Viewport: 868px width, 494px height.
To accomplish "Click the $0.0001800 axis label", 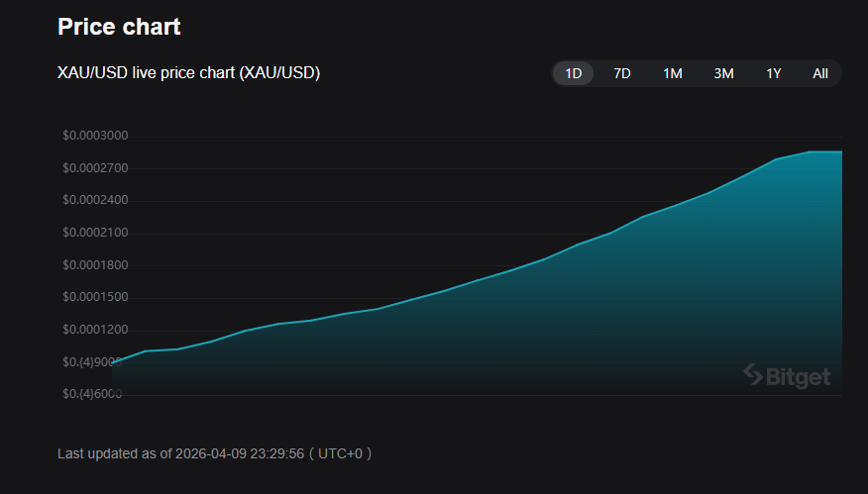I will point(95,265).
